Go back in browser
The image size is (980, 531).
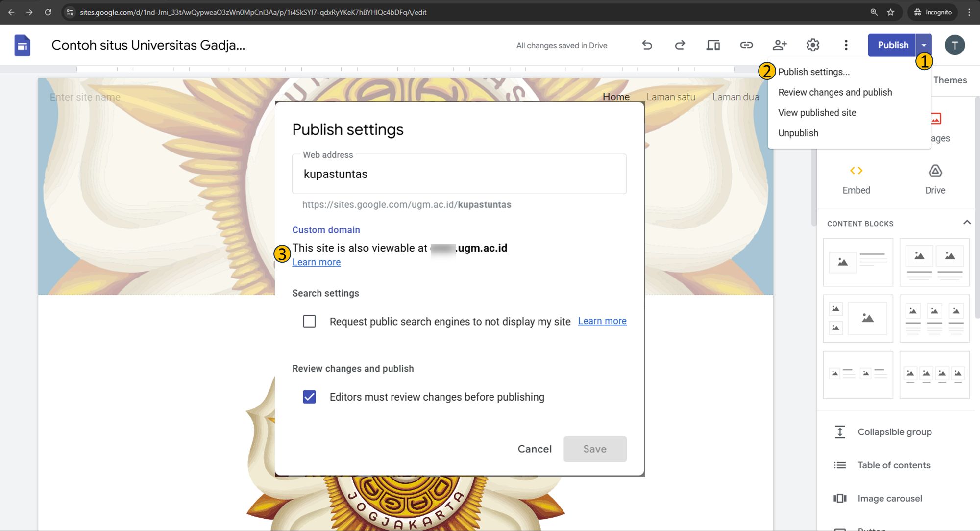pos(11,12)
